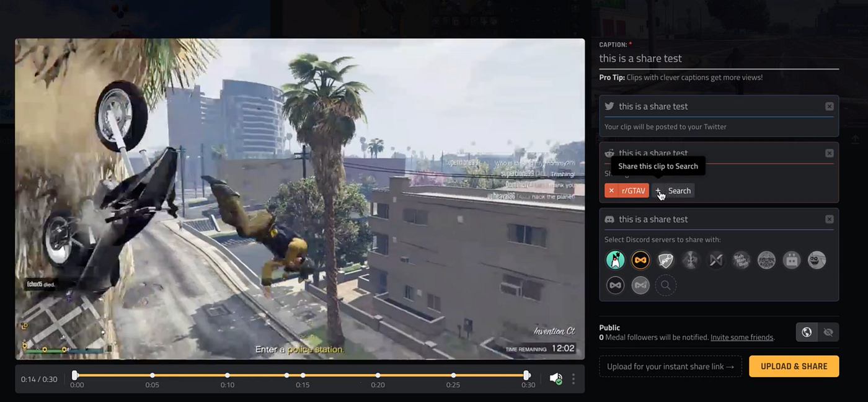Jump to the 0:05 timeline marker

click(x=152, y=375)
